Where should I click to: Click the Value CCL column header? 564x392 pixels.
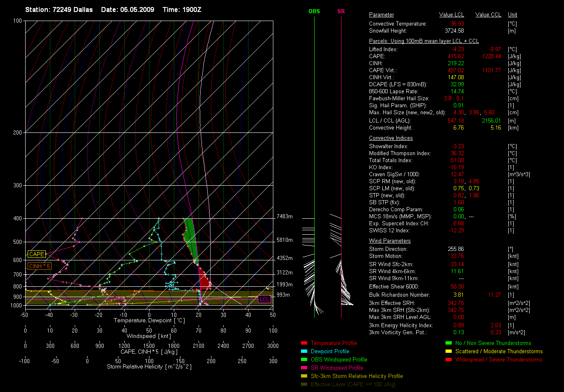pyautogui.click(x=488, y=15)
